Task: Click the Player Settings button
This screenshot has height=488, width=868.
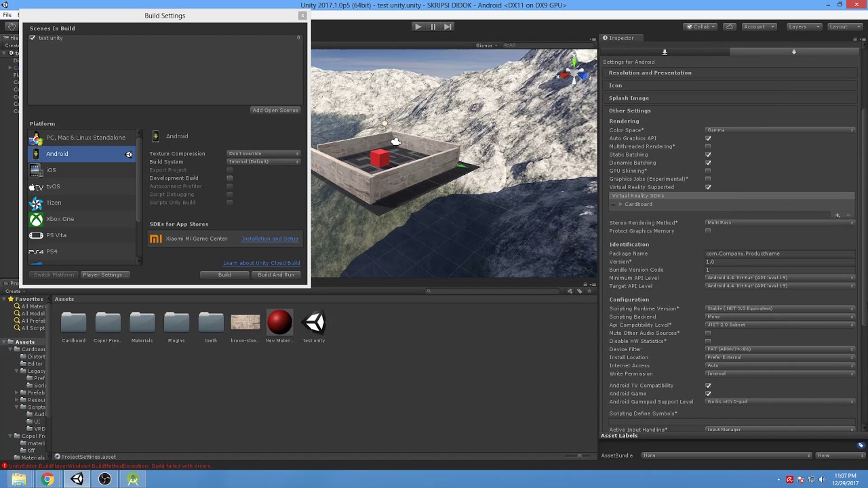Action: (x=105, y=274)
